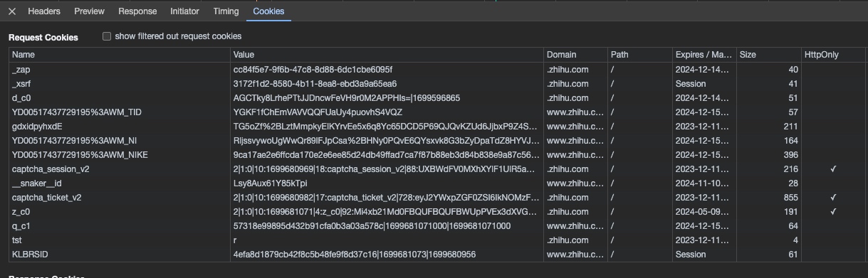Sort by Expires / Max-Age column
Image resolution: width=868 pixels, height=278 pixels.
(704, 55)
